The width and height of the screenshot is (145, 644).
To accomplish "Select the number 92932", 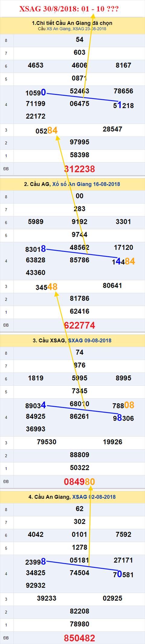I will 36,586.
